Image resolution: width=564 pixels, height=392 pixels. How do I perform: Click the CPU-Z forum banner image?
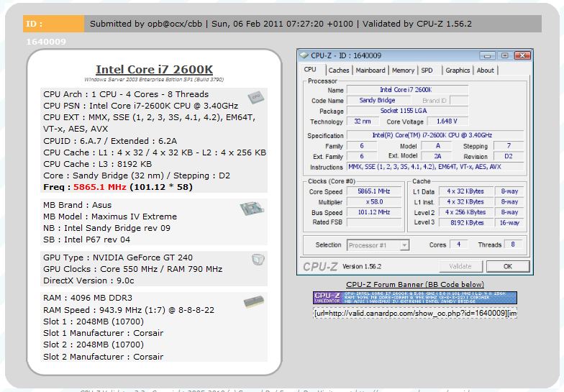(x=414, y=298)
